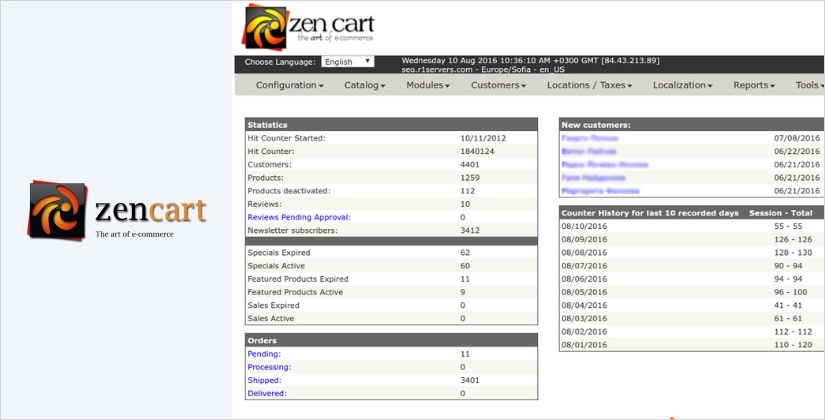This screenshot has width=825, height=420.
Task: Click the New customers section header
Action: coord(597,125)
